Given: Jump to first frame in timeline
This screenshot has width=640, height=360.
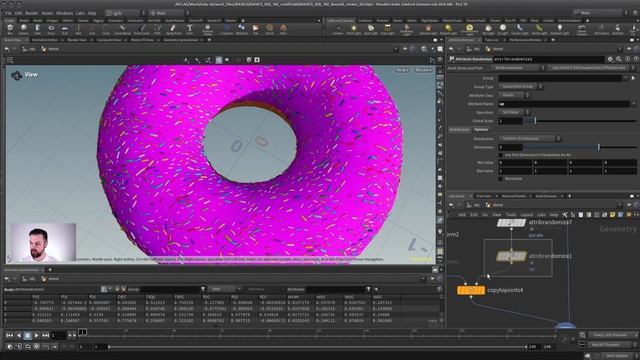Looking at the screenshot, I should (x=9, y=335).
